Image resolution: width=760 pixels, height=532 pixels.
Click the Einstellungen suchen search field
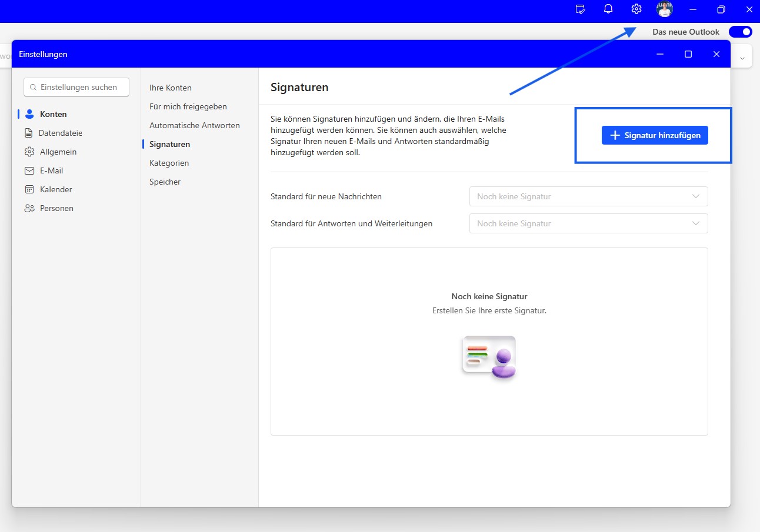(x=76, y=87)
